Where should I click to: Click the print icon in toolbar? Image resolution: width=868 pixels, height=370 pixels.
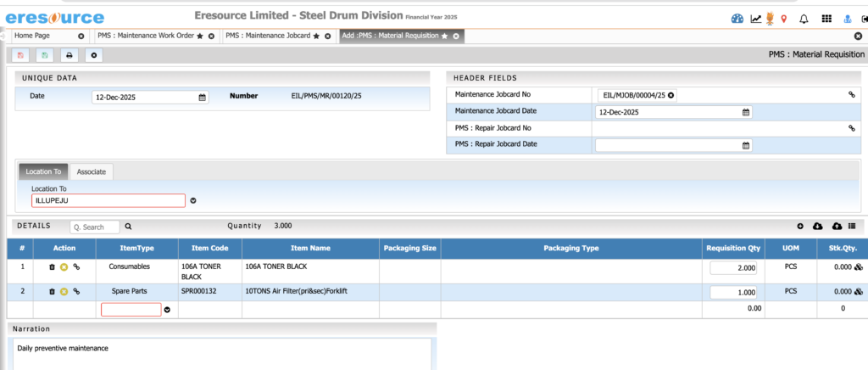(x=70, y=55)
